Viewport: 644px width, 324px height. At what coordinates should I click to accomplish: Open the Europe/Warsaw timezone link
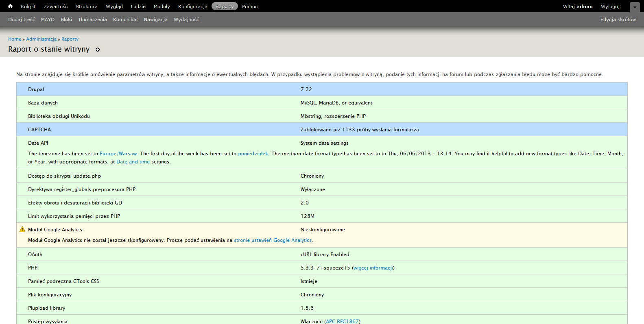pos(118,154)
